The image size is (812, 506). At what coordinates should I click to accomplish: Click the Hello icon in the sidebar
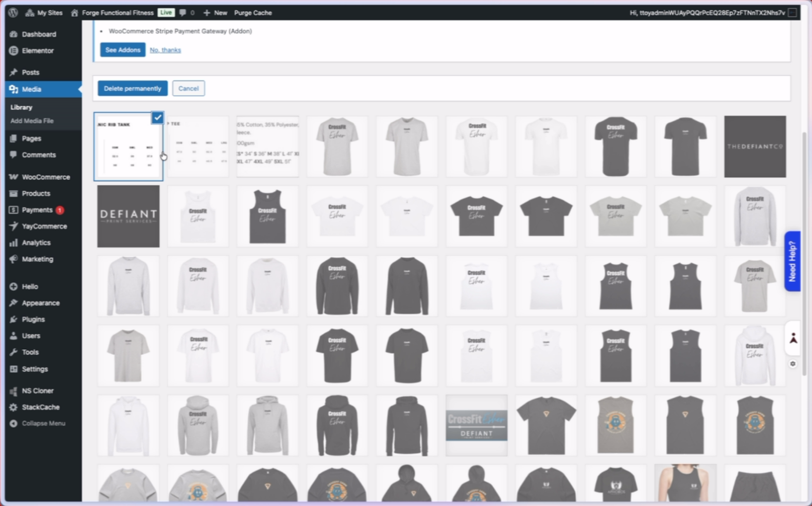(x=14, y=286)
